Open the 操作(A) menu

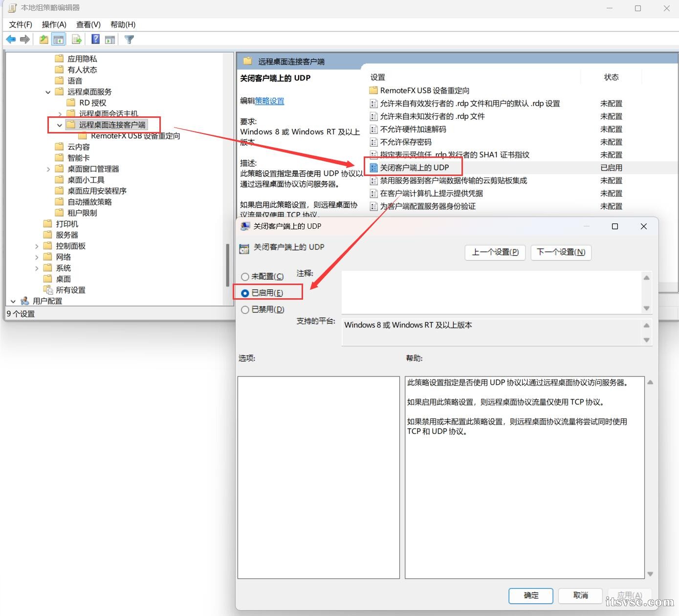click(x=54, y=24)
